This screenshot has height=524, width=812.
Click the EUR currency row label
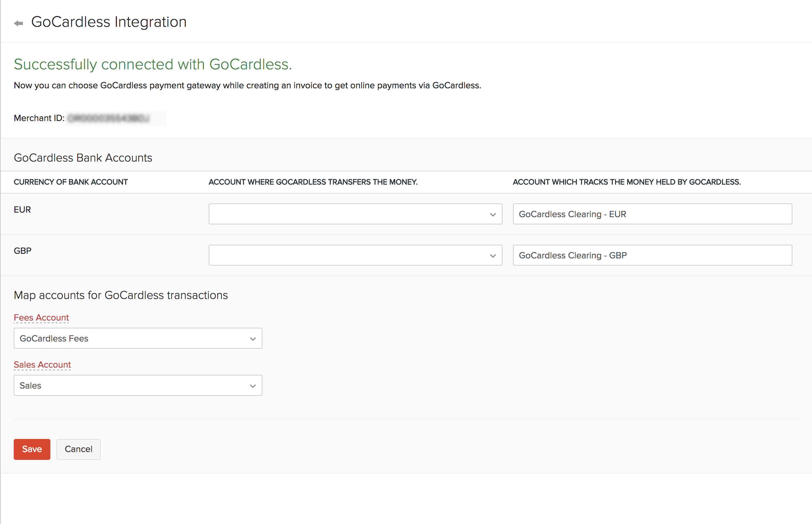[22, 210]
